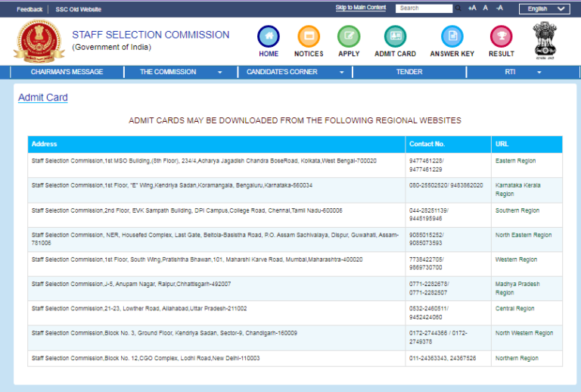The width and height of the screenshot is (581, 392).
Task: Click the Home icon
Action: [269, 36]
